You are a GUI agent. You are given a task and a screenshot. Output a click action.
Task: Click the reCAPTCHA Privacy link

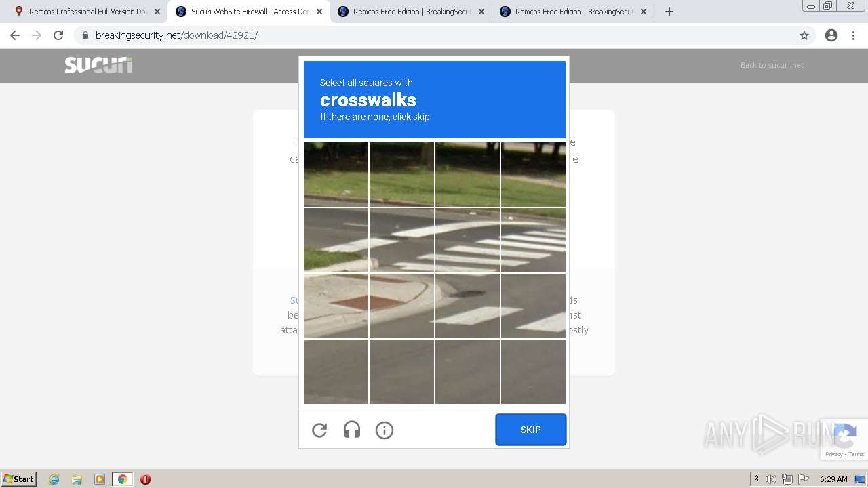[x=834, y=454]
